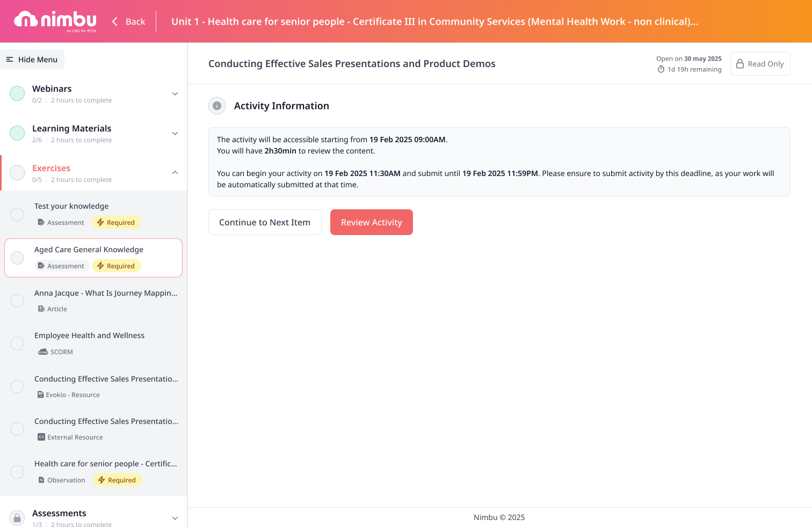Click the Required badge under Test your knowledge
812x527 pixels.
tap(117, 222)
